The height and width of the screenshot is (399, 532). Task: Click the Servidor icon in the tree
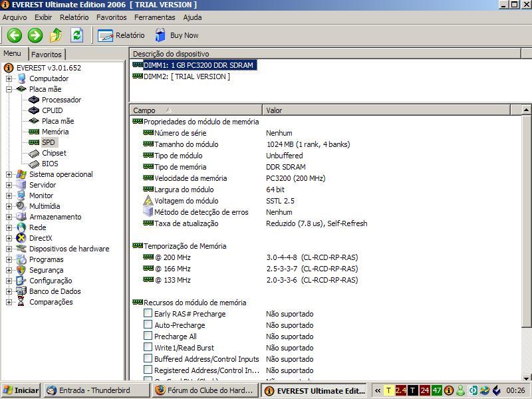tap(21, 185)
